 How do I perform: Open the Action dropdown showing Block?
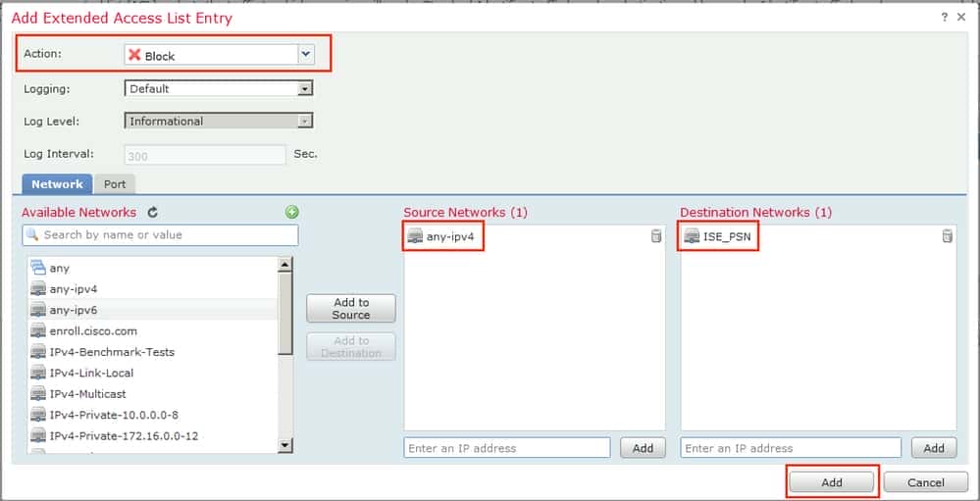(x=219, y=55)
